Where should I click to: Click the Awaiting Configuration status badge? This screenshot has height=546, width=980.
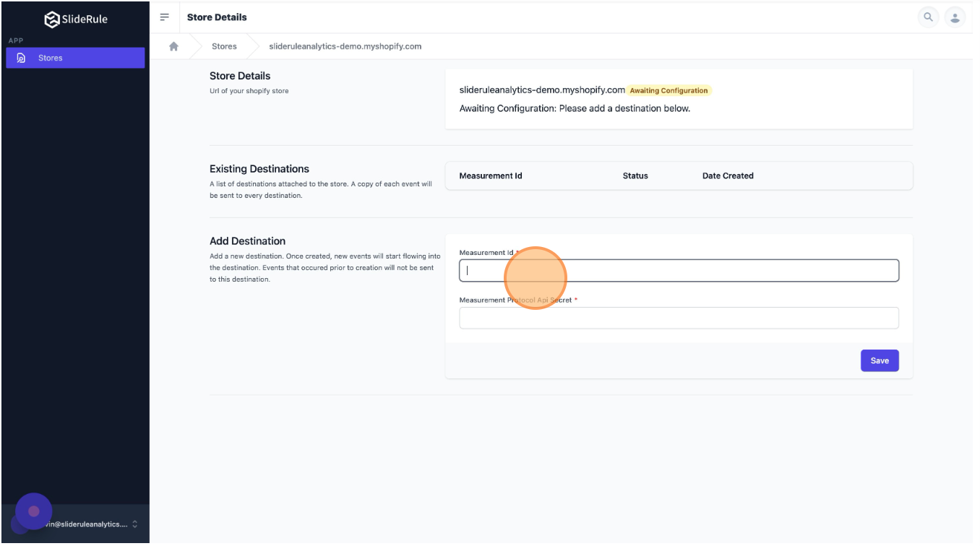coord(669,91)
